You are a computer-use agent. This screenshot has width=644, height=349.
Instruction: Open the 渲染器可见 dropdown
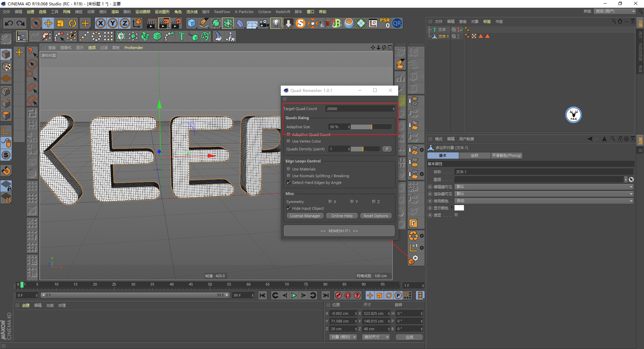coord(544,194)
